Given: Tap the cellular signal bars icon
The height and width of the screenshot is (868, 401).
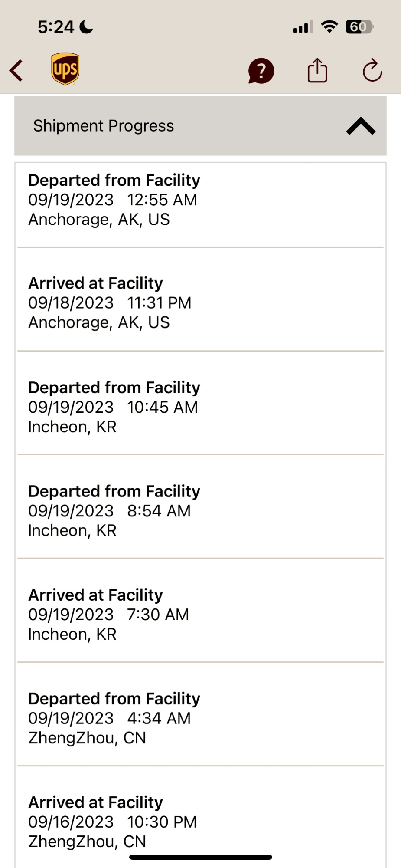Looking at the screenshot, I should coord(303,27).
